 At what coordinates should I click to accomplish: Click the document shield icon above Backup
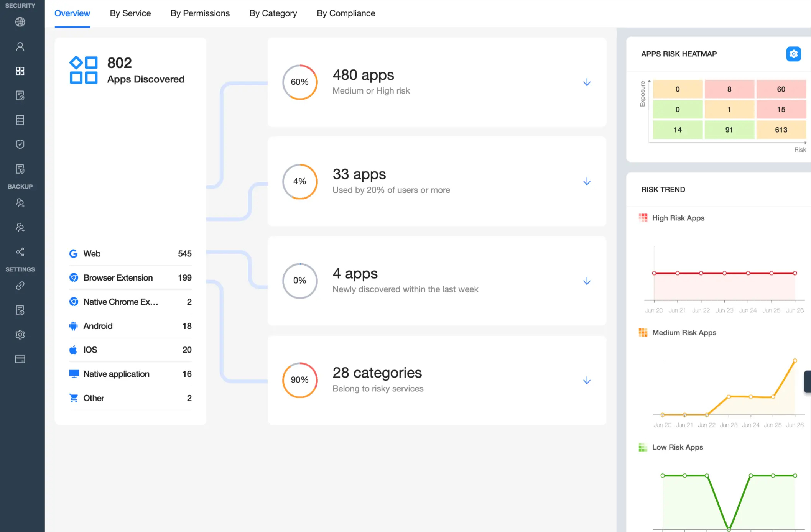[x=20, y=169]
